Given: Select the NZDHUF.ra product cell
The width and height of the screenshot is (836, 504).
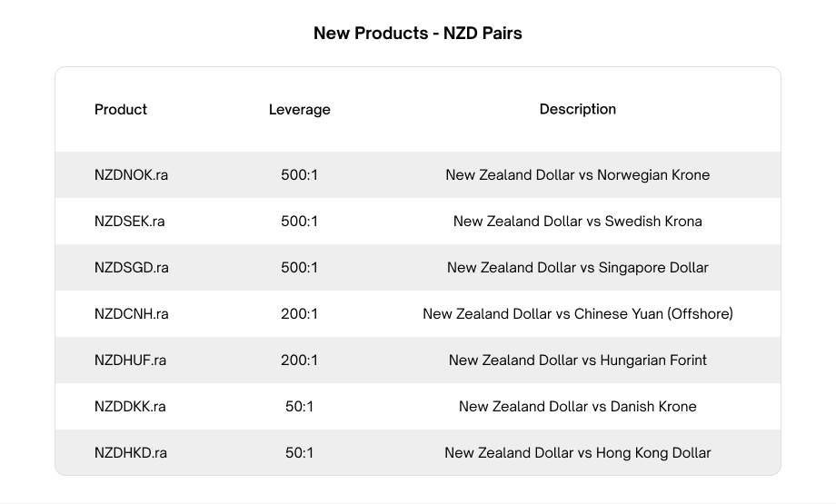Looking at the screenshot, I should click(x=130, y=361).
